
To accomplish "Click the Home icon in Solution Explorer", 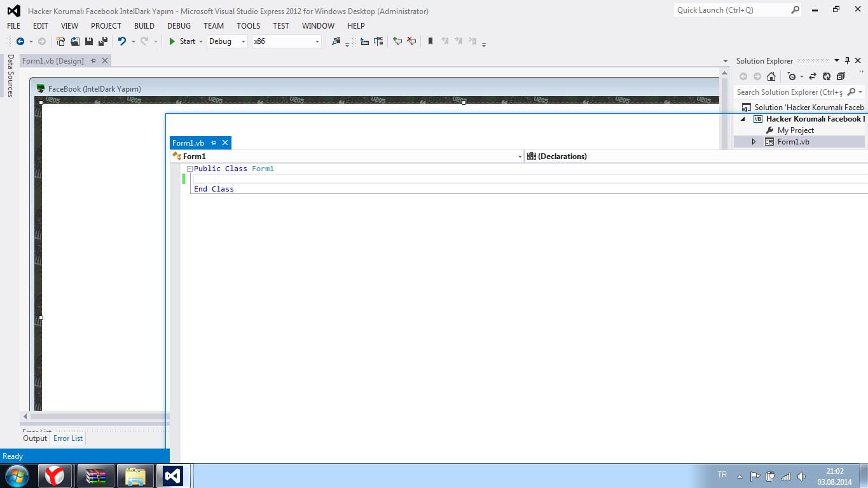I will point(771,76).
